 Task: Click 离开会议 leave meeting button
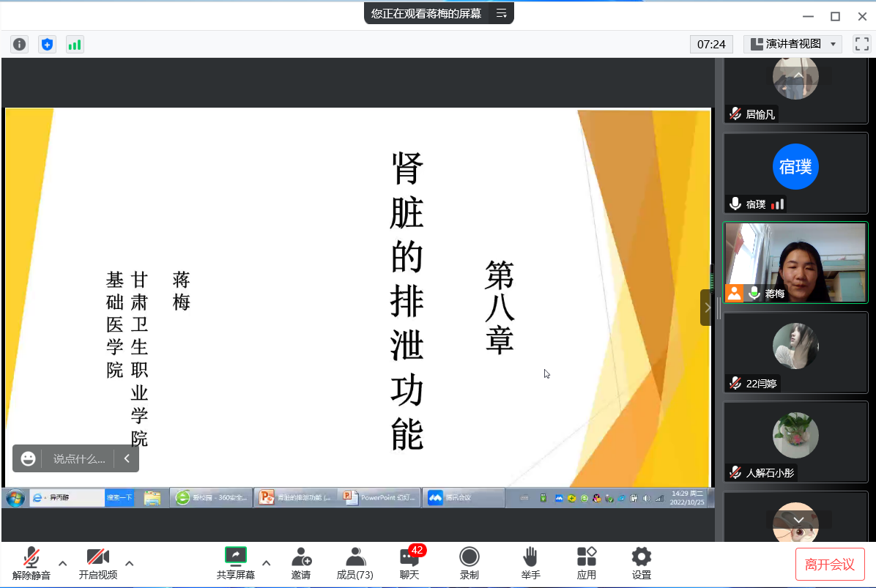[830, 565]
